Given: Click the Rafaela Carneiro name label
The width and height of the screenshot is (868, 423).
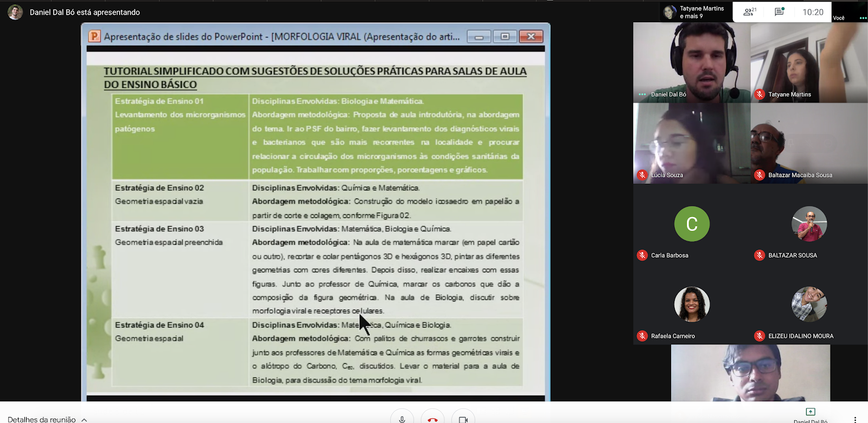Looking at the screenshot, I should [x=673, y=336].
